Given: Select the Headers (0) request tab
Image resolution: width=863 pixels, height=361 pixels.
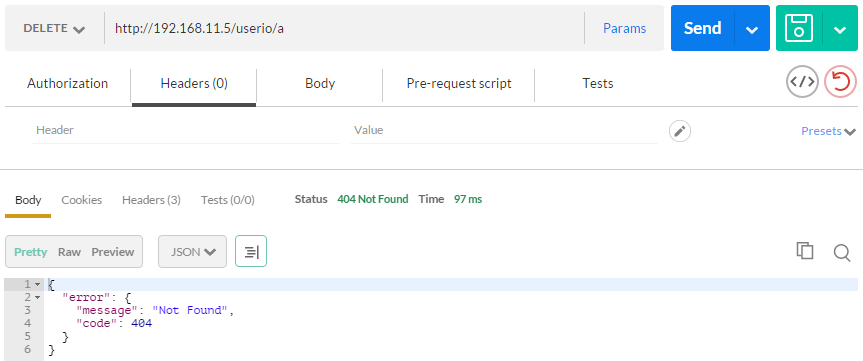Looking at the screenshot, I should (194, 84).
